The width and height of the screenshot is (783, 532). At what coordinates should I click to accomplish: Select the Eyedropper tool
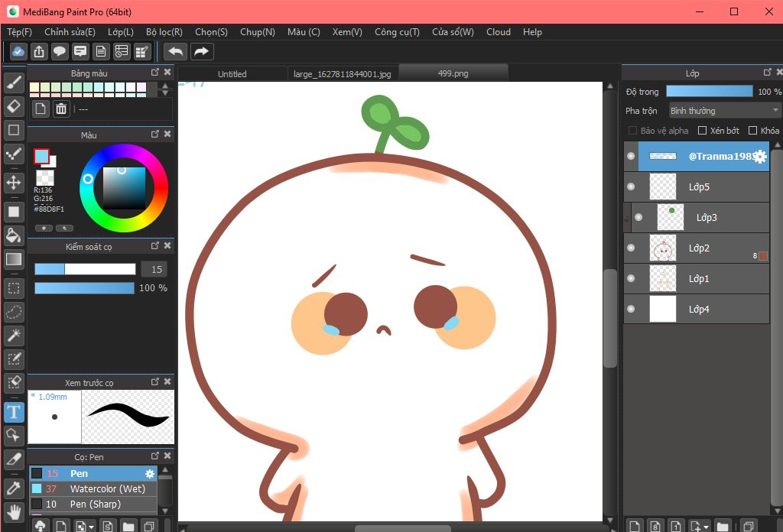[x=14, y=488]
